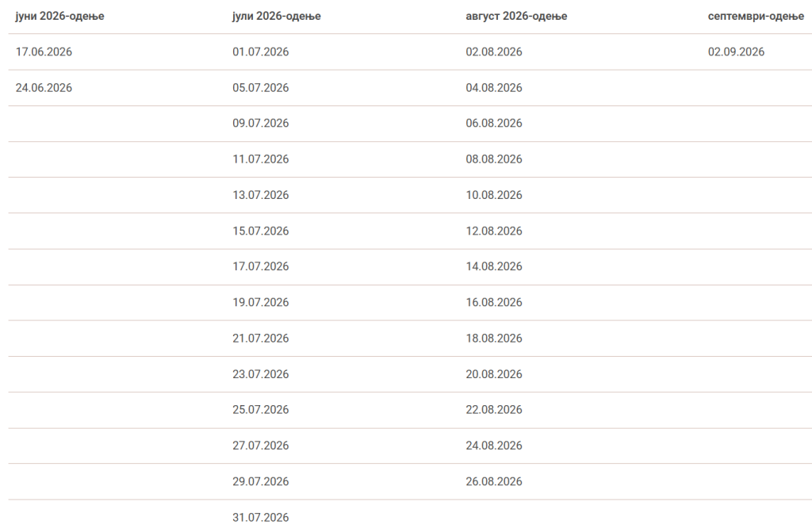
Task: Pick the 09.07.2026 date entry
Action: pyautogui.click(x=261, y=124)
